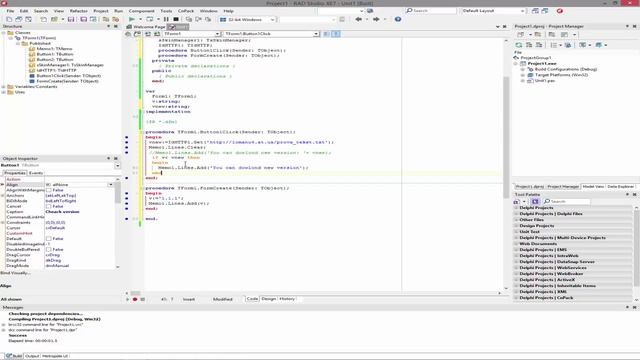This screenshot has width=640, height=360.
Task: Click the Project Manager Add new project icon
Action: [x=520, y=35]
